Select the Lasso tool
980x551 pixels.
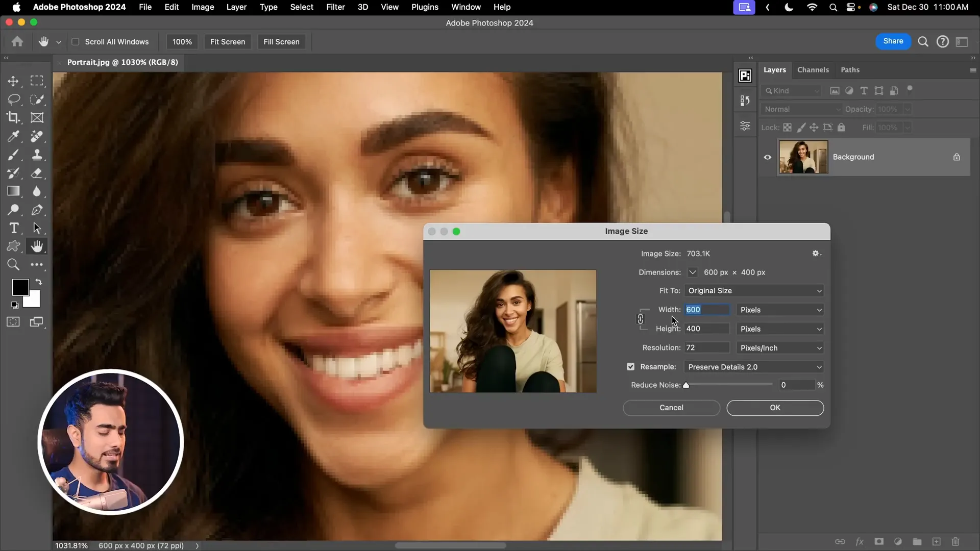tap(13, 99)
